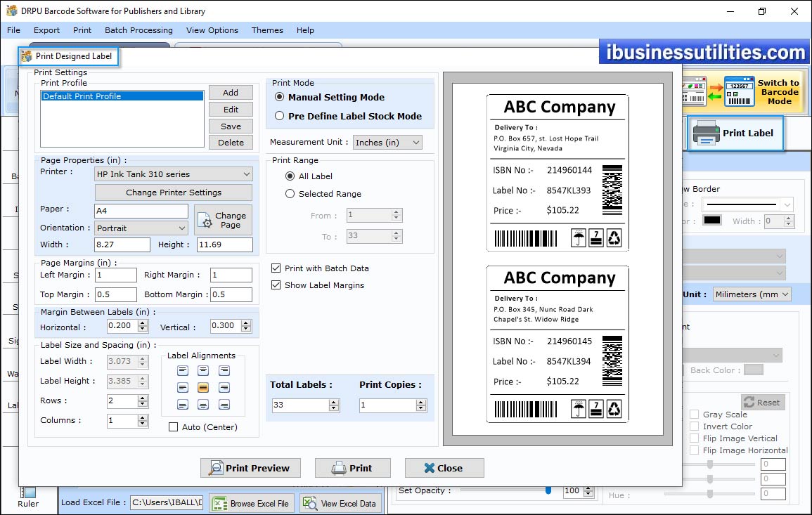This screenshot has height=515, width=812.
Task: Open the Themes menu
Action: [267, 30]
